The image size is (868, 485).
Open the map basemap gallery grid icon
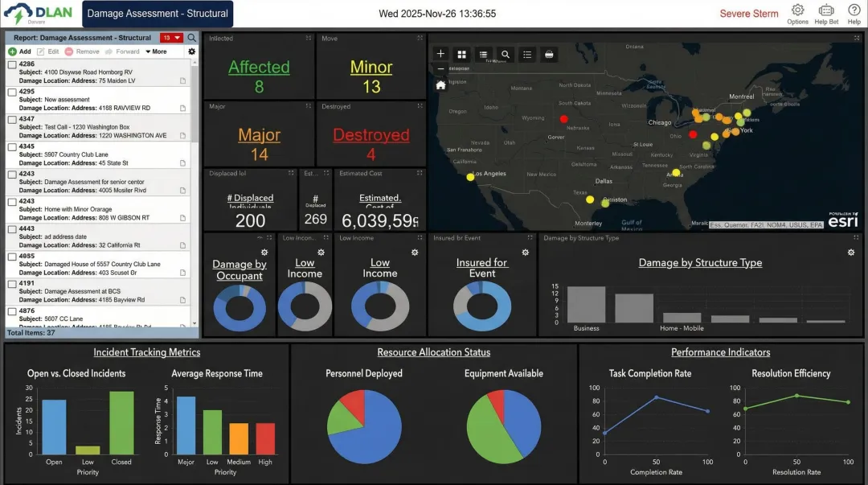(x=462, y=54)
